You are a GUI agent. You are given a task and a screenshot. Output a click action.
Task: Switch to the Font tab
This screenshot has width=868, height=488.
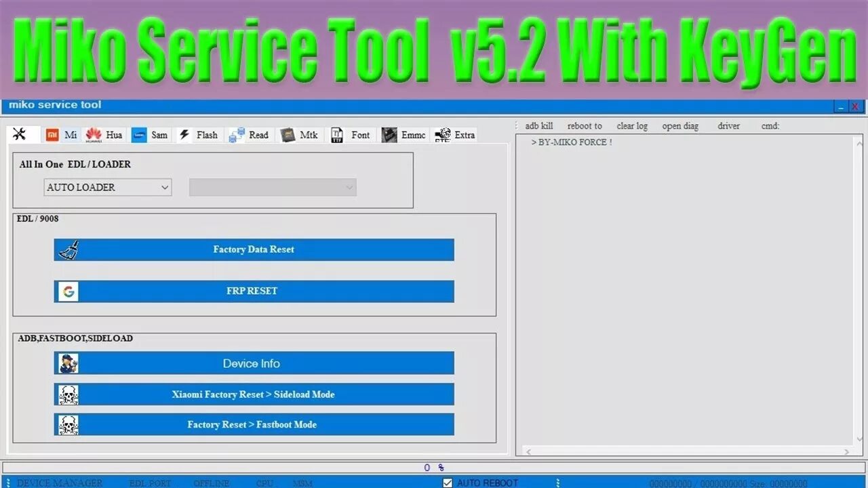point(351,135)
